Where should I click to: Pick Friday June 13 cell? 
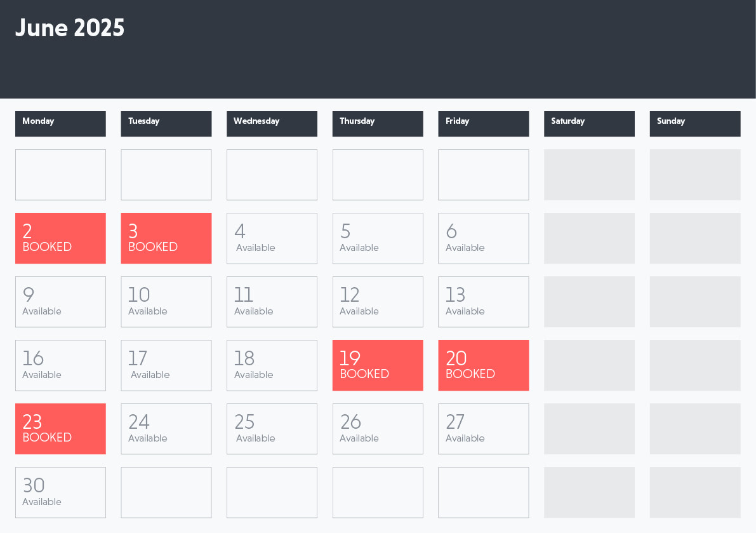[483, 302]
